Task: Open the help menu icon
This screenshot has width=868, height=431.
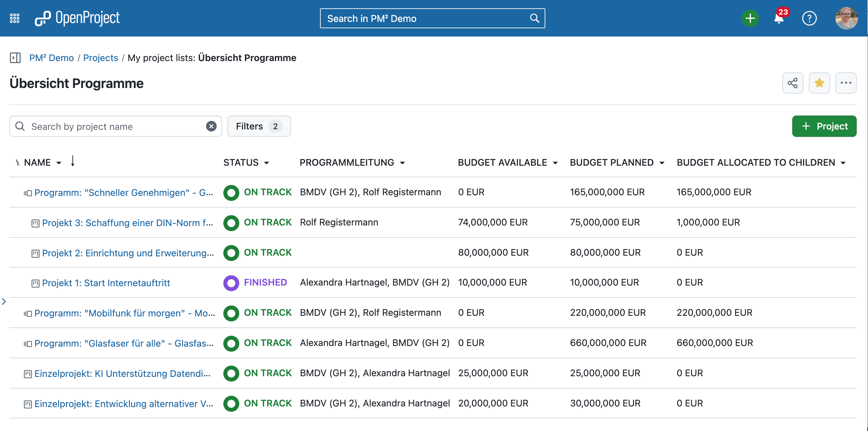Action: (809, 18)
